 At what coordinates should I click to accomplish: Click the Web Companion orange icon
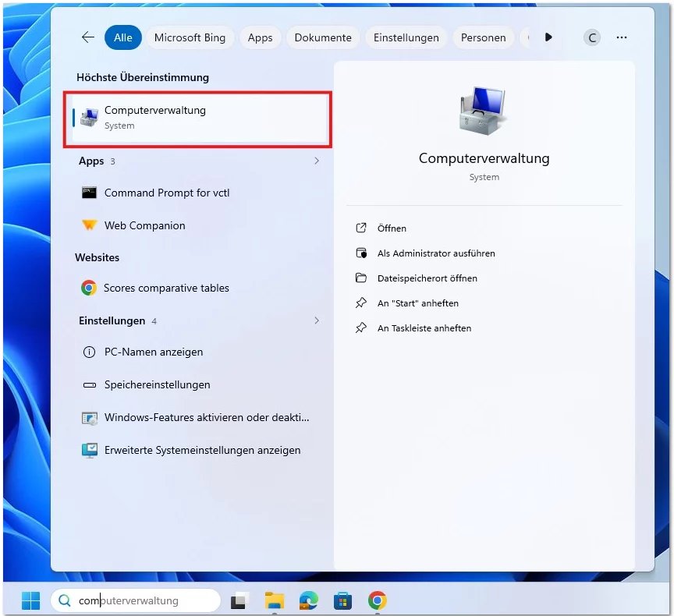pyautogui.click(x=90, y=225)
